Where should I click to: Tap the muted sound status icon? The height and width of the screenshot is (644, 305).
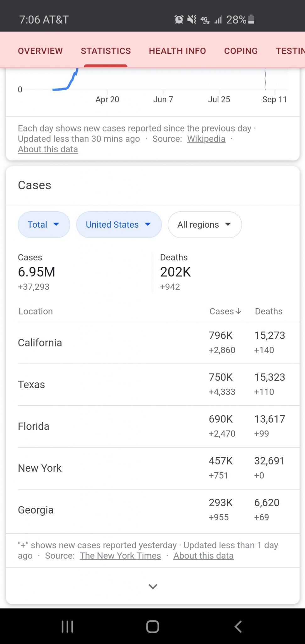pos(192,19)
